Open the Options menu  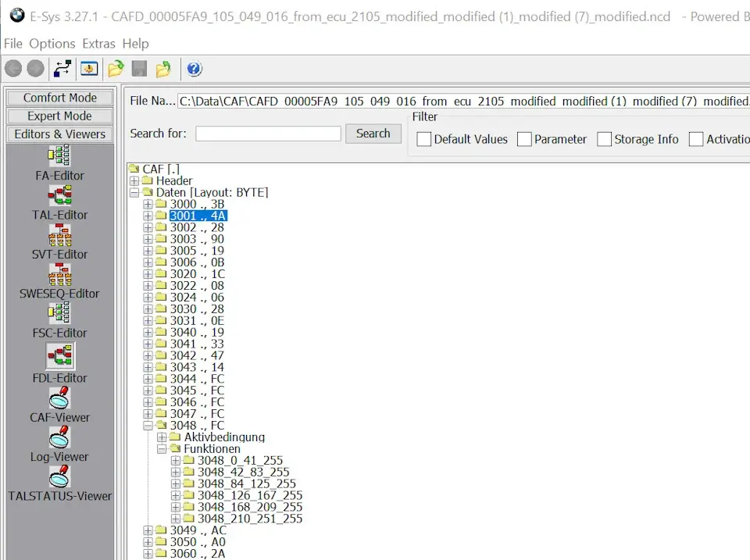(x=52, y=44)
